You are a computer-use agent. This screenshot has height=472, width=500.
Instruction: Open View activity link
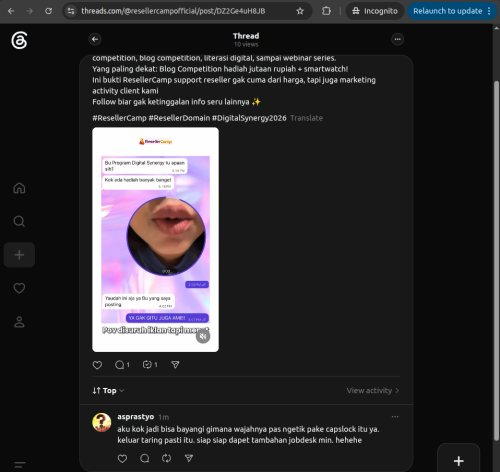[x=373, y=391]
